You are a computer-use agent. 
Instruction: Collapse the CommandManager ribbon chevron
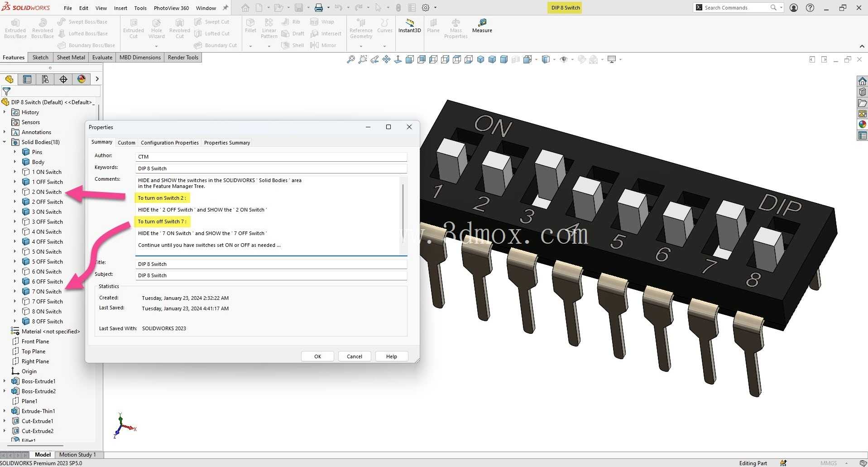862,46
